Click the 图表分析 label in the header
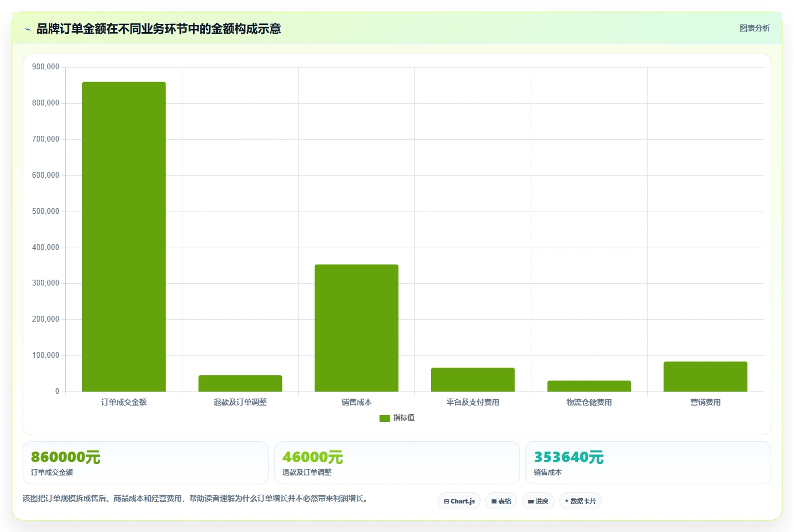This screenshot has width=794, height=532. 754,28
